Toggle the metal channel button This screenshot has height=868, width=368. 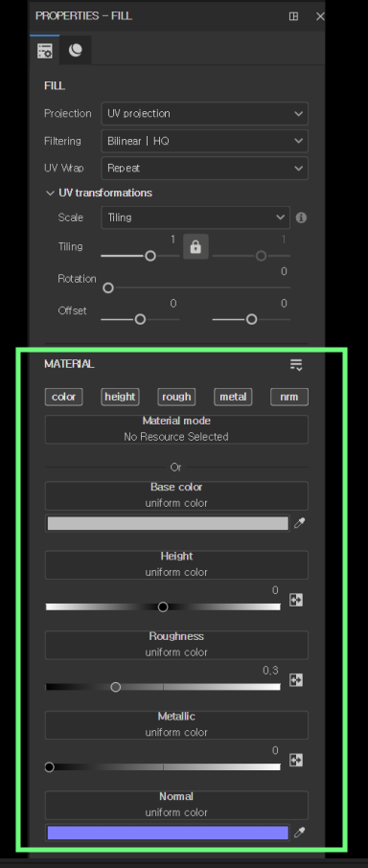pyautogui.click(x=233, y=397)
